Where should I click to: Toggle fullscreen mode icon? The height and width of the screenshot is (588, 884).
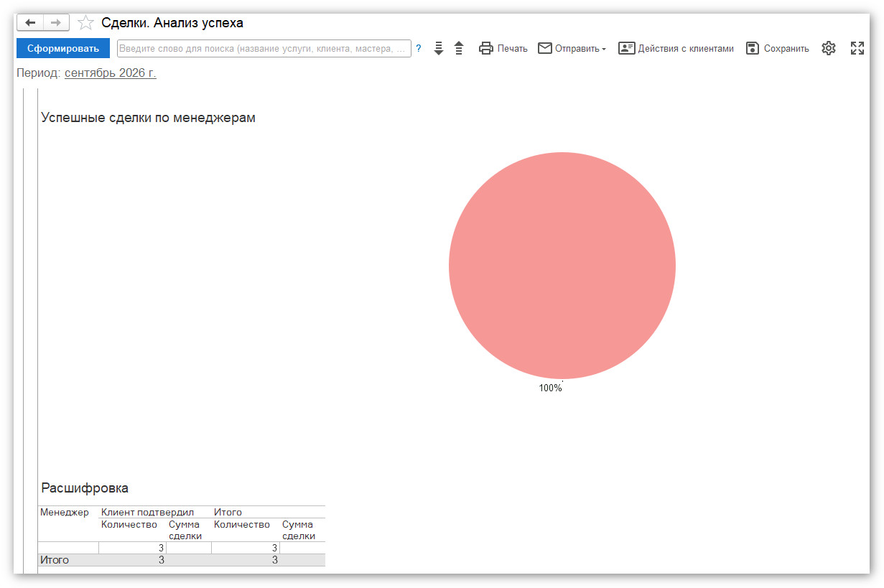tap(857, 48)
